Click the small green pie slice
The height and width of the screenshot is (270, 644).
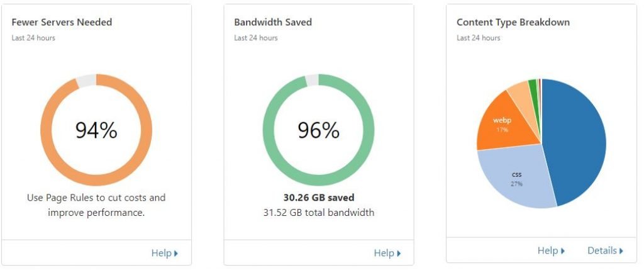[533, 85]
